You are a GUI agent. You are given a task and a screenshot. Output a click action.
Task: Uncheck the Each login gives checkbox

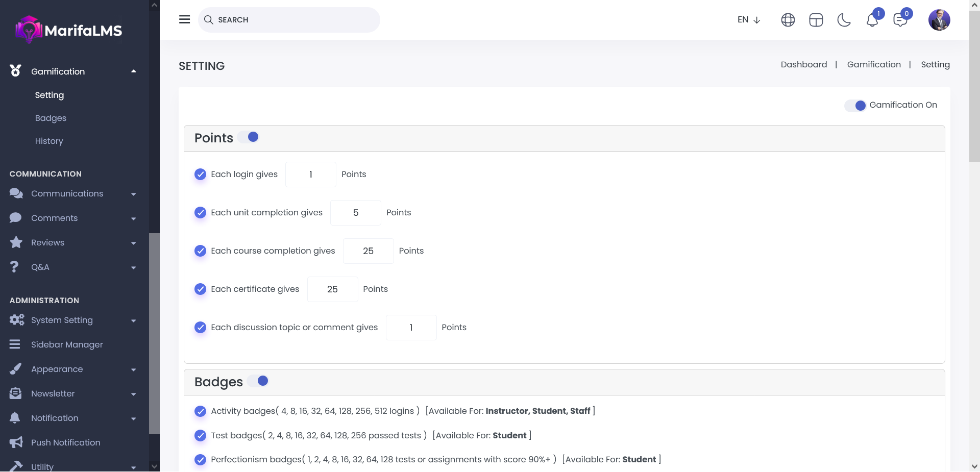[201, 175]
